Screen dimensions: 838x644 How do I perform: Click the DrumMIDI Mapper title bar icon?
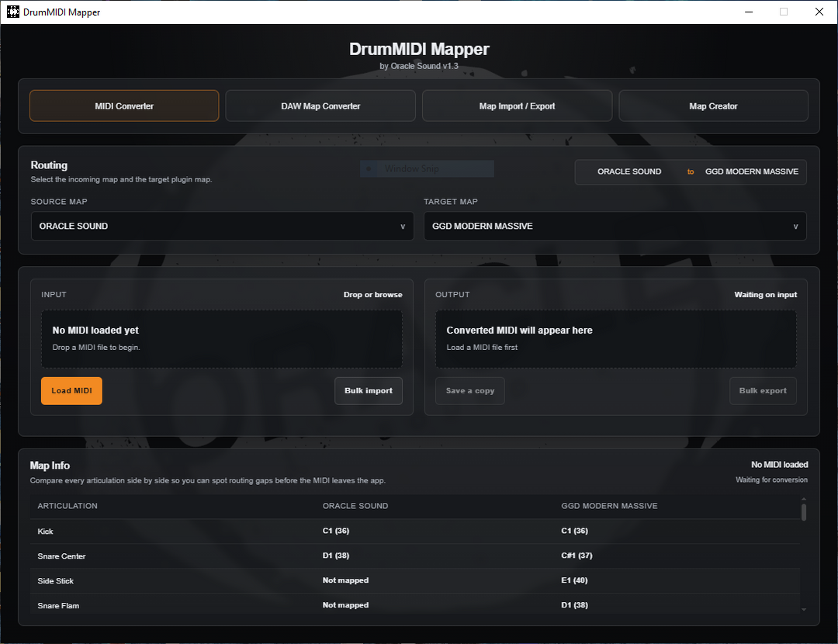(12, 12)
